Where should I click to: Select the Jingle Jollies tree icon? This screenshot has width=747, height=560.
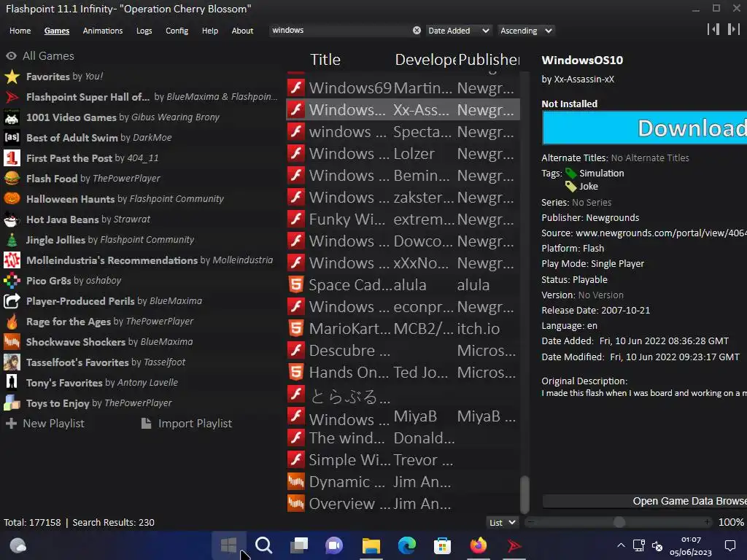pyautogui.click(x=12, y=240)
